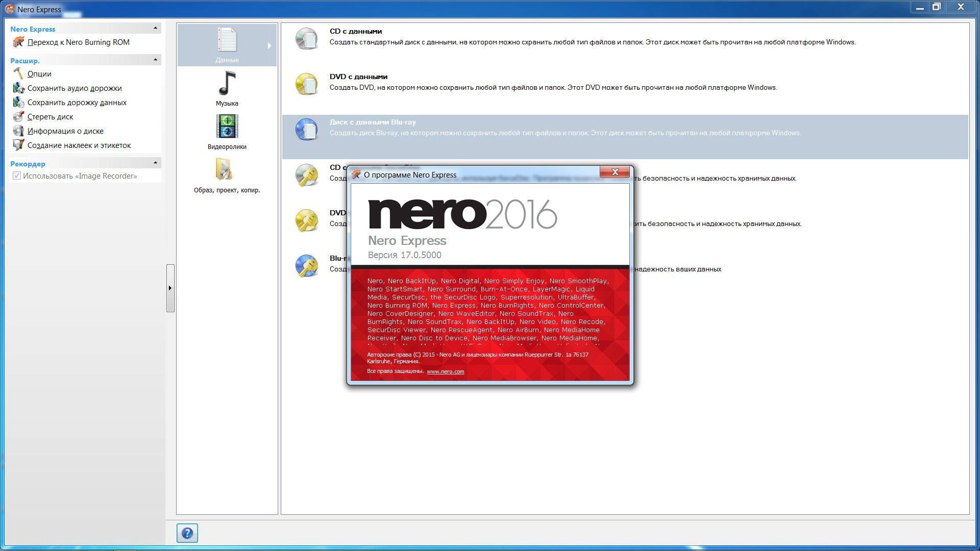
Task: Click the Disc information icon
Action: [18, 131]
